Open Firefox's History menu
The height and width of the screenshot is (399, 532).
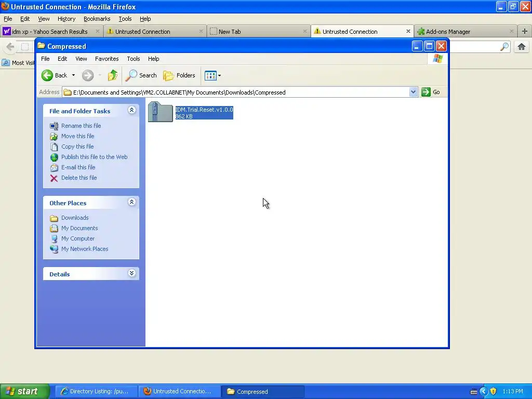pos(66,19)
